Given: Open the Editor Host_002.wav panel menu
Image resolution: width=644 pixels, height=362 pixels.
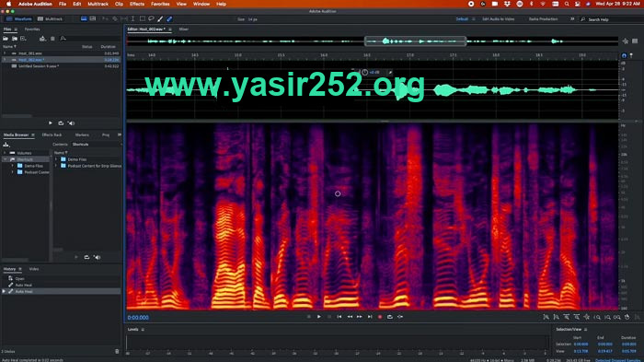Looking at the screenshot, I should click(170, 29).
